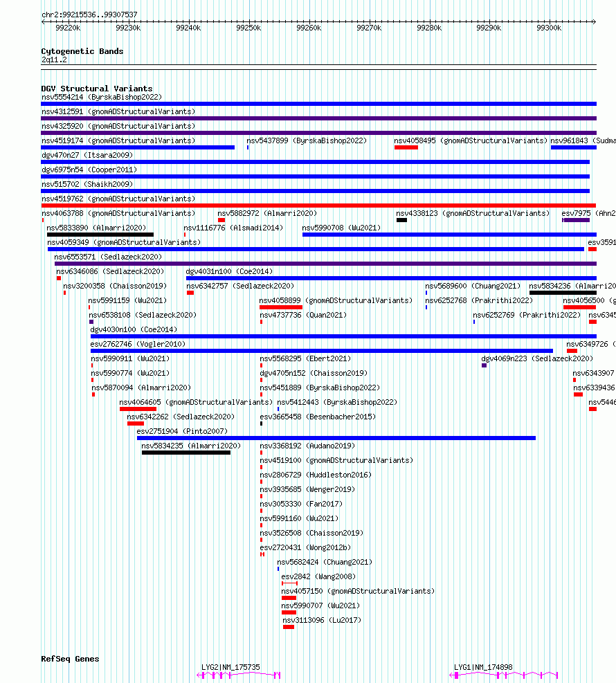
Task: Select the blue bar for nsv5554214
Action: point(318,104)
